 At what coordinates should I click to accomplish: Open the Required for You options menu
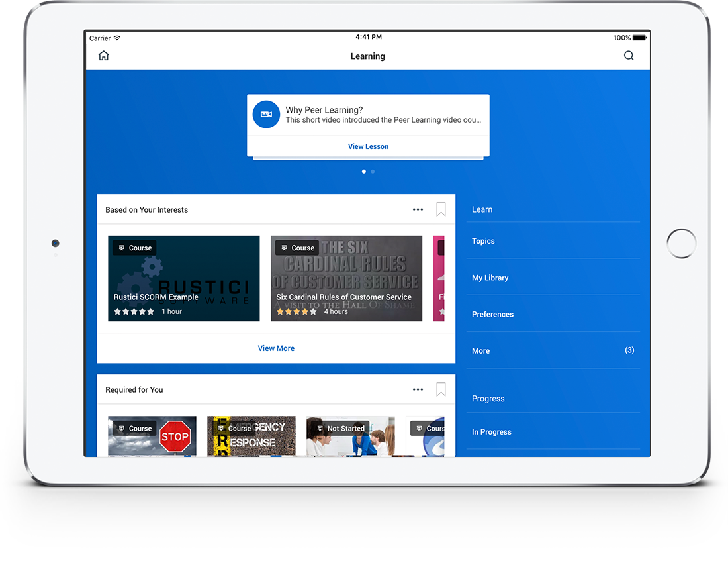tap(418, 389)
